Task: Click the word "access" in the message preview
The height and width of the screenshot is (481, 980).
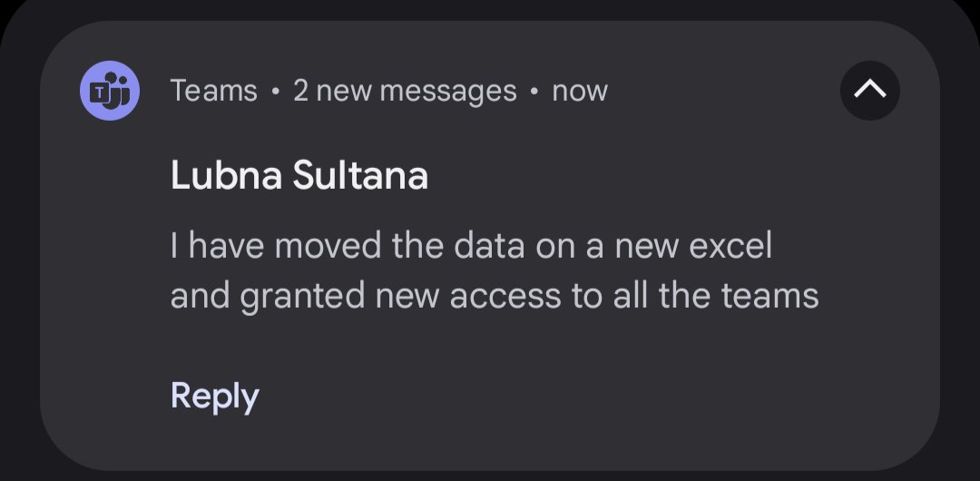Action: 510,296
